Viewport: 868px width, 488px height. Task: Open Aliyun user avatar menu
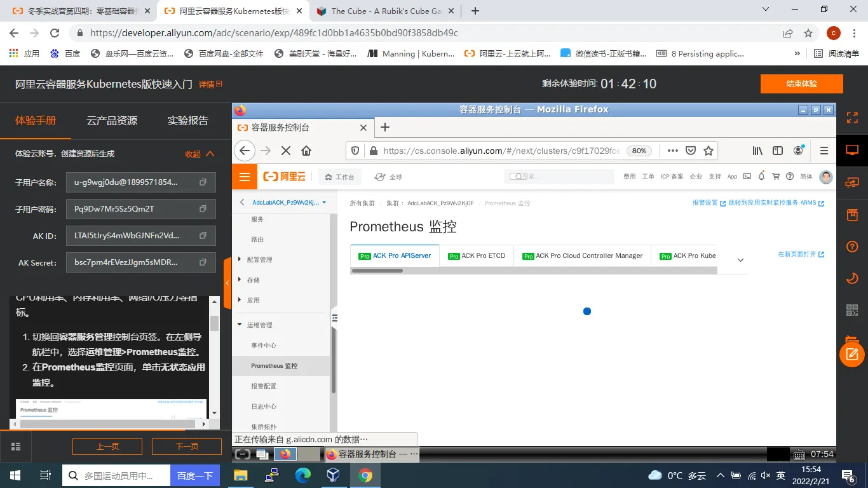pyautogui.click(x=826, y=177)
